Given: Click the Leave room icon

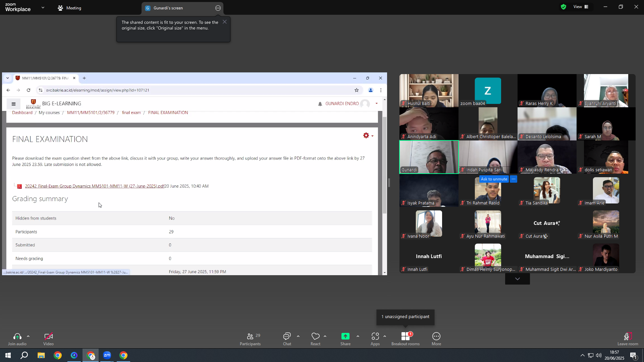Looking at the screenshot, I should (628, 337).
